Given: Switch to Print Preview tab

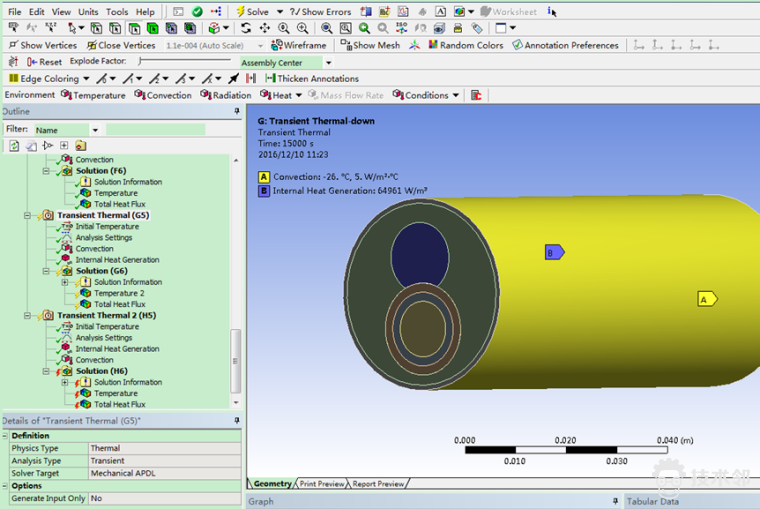Looking at the screenshot, I should coord(321,484).
